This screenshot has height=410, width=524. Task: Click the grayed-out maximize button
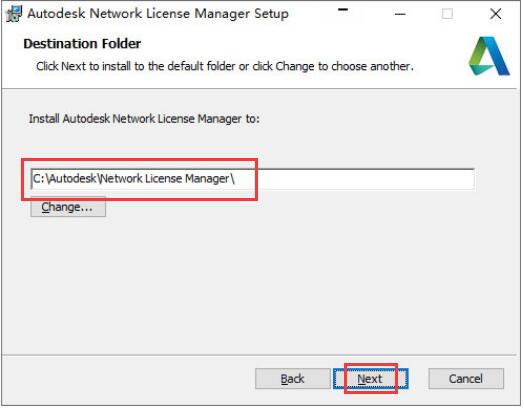tap(449, 14)
